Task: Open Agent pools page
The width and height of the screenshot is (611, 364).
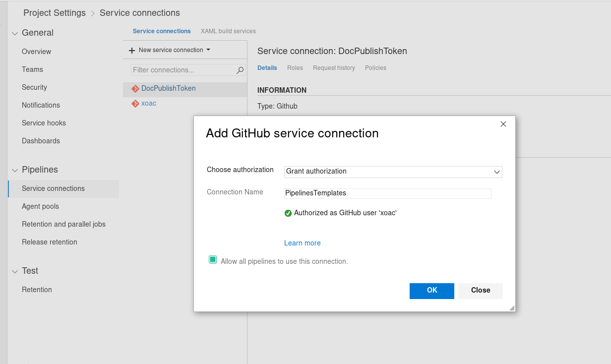Action: pyautogui.click(x=40, y=206)
